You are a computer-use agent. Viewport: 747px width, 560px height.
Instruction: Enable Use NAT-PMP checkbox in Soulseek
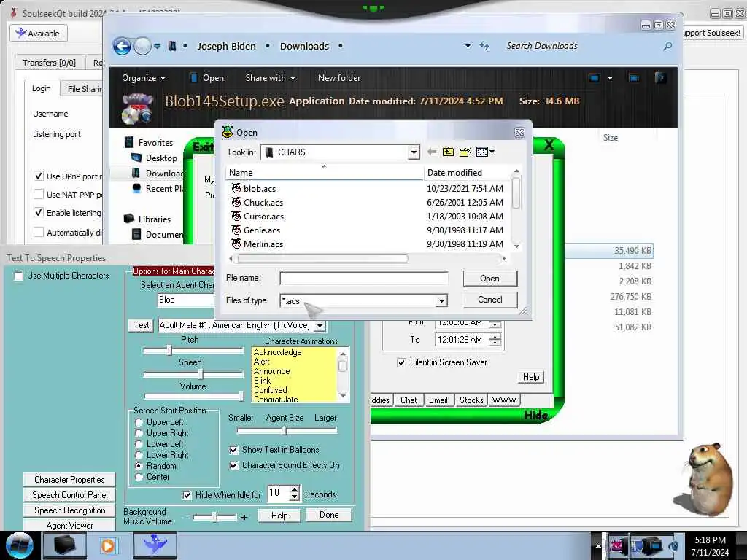coord(39,194)
